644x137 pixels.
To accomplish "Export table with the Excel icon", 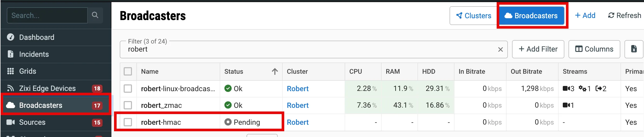I will [x=634, y=49].
